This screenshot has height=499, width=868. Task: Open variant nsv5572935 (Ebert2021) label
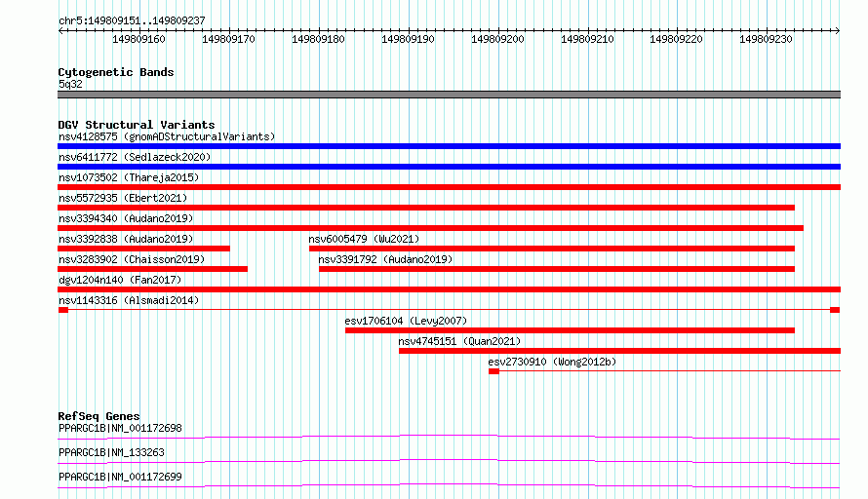123,198
